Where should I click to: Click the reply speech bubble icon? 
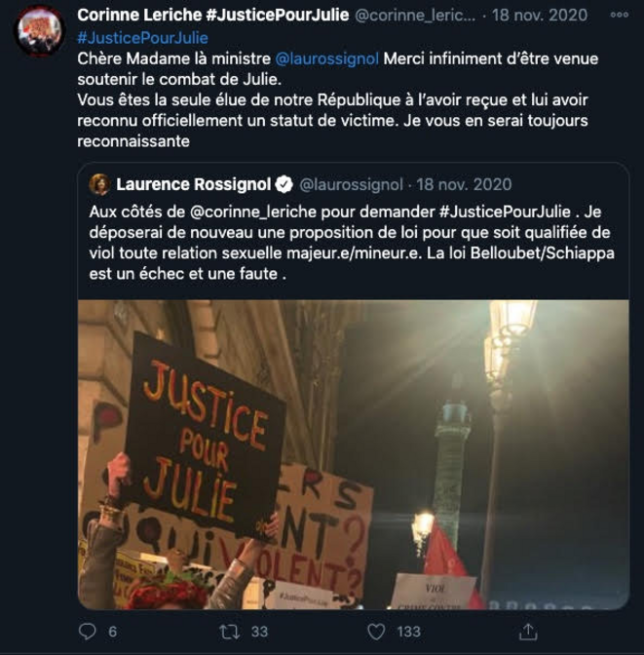point(88,632)
